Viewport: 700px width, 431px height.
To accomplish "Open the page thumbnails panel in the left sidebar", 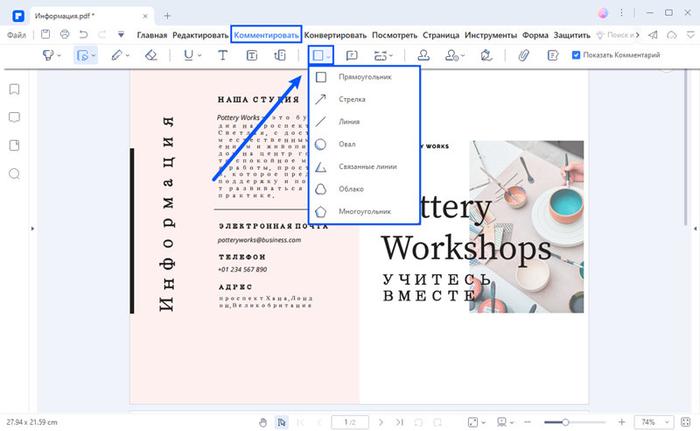I will tap(15, 145).
